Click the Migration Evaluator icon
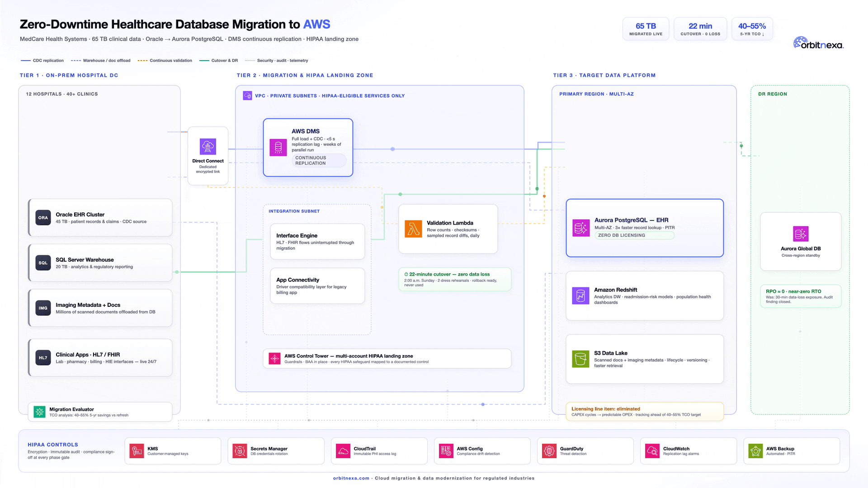868x488 pixels. click(39, 412)
